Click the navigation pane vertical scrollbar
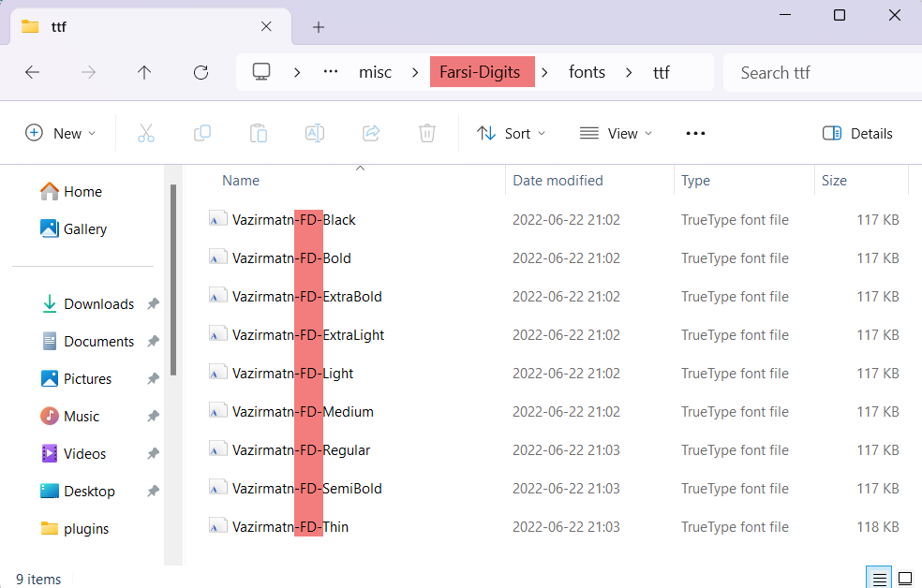 (x=173, y=280)
